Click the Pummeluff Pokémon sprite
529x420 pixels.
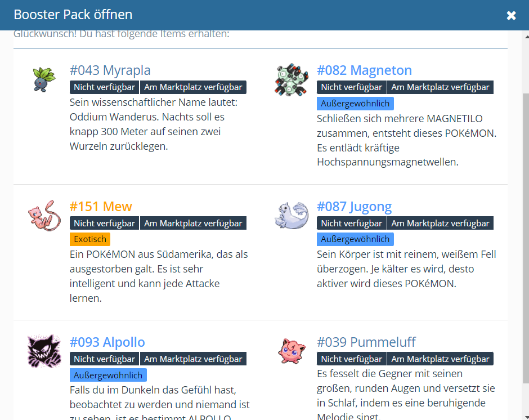pos(292,351)
